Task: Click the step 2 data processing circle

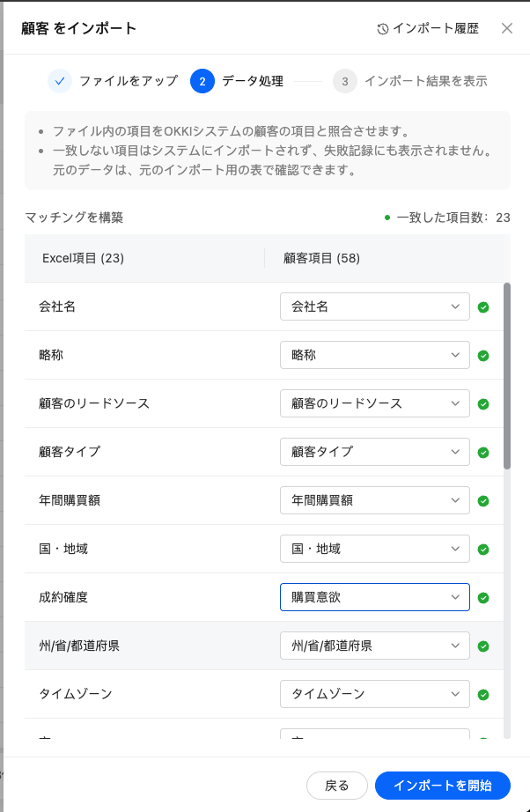Action: (202, 81)
